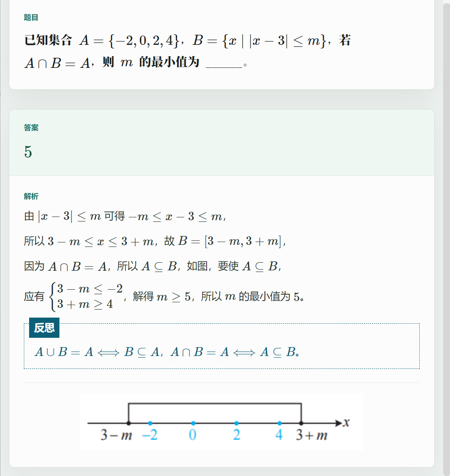Click the vertical scrollbar on right edge
Viewport: 450px width, 476px height.
(446, 238)
